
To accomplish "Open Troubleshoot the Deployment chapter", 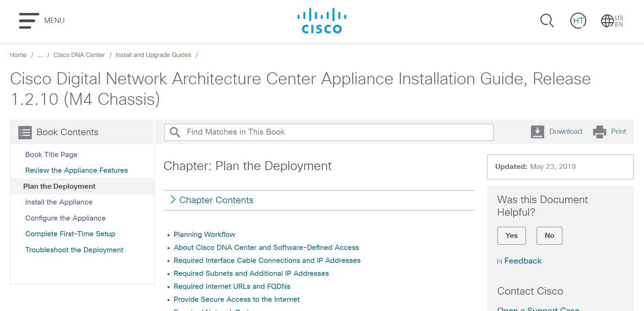I will point(74,250).
